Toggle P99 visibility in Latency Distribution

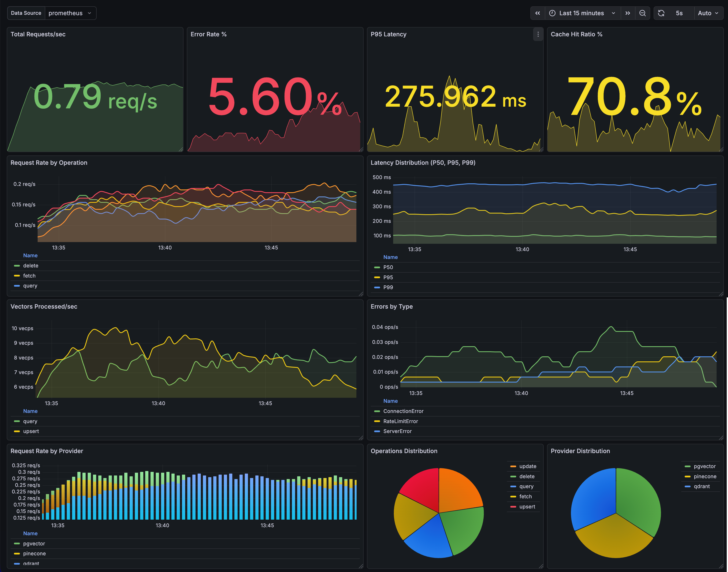pyautogui.click(x=388, y=287)
